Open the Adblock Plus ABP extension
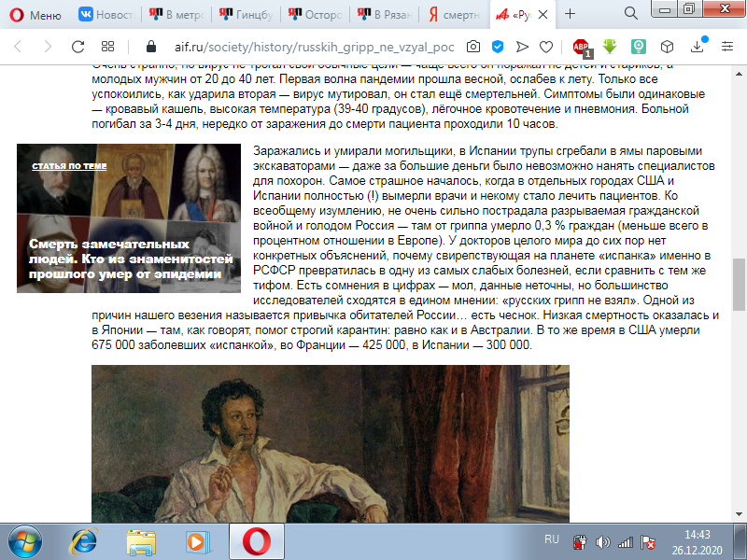Image resolution: width=747 pixels, height=560 pixels. (x=582, y=48)
